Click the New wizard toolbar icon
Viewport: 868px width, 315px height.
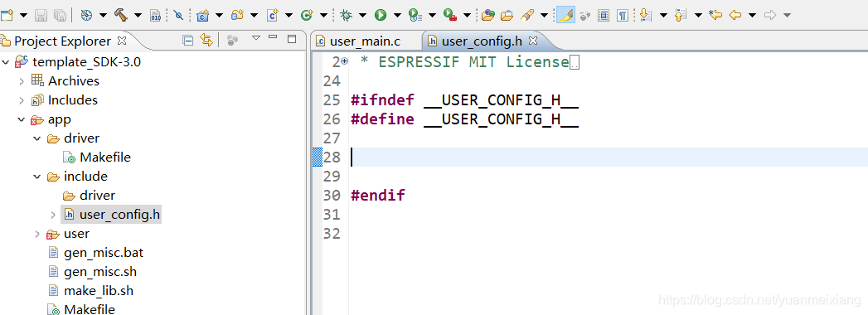pos(7,15)
